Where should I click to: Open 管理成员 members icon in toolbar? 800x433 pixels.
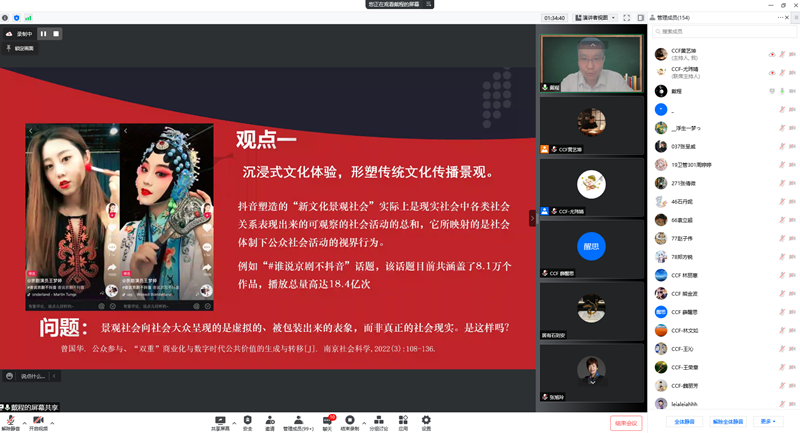pyautogui.click(x=298, y=422)
